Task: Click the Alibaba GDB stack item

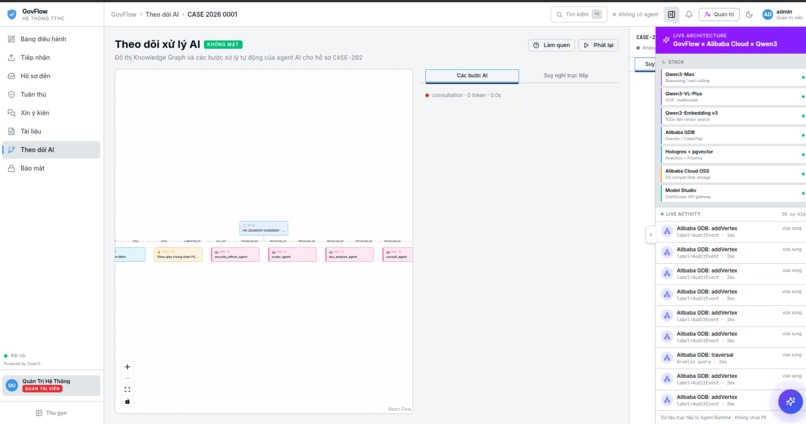Action: point(733,135)
